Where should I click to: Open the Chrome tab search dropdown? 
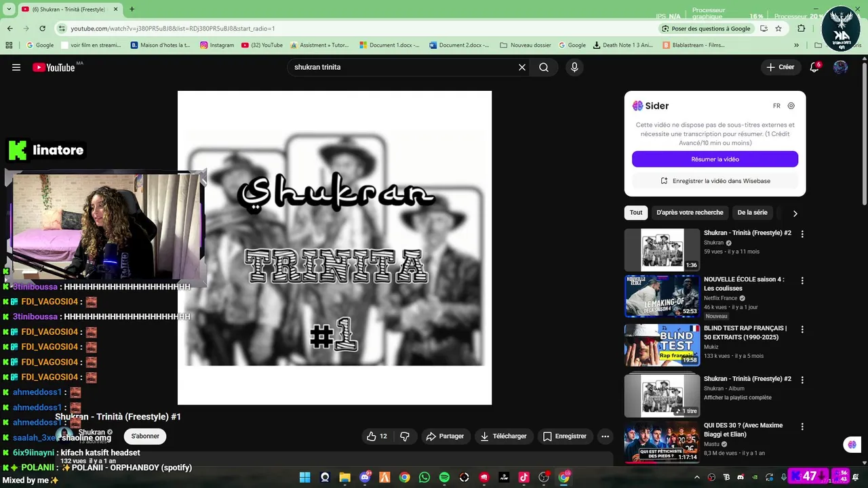(x=7, y=9)
